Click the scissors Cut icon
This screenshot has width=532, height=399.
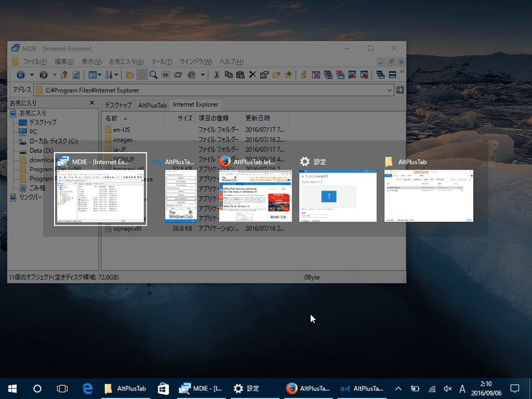pyautogui.click(x=216, y=75)
